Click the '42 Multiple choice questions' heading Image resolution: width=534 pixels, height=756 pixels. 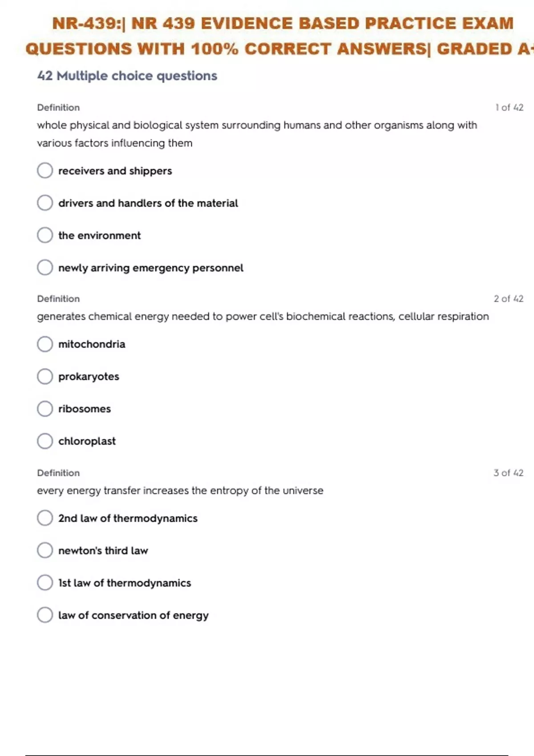click(127, 76)
